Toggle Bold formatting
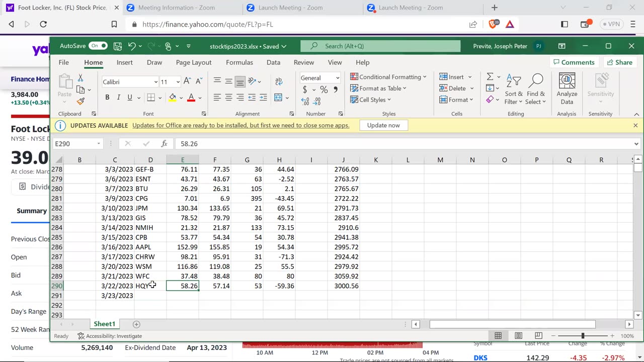The height and width of the screenshot is (362, 644). click(x=107, y=98)
